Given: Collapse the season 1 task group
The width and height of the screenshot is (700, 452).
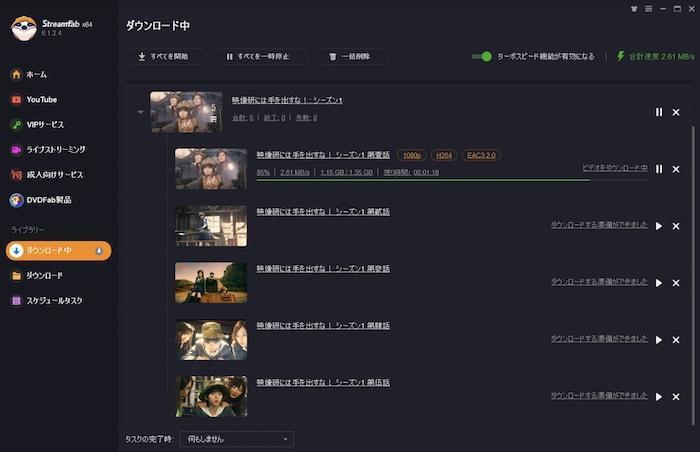Looking at the screenshot, I should pyautogui.click(x=140, y=112).
